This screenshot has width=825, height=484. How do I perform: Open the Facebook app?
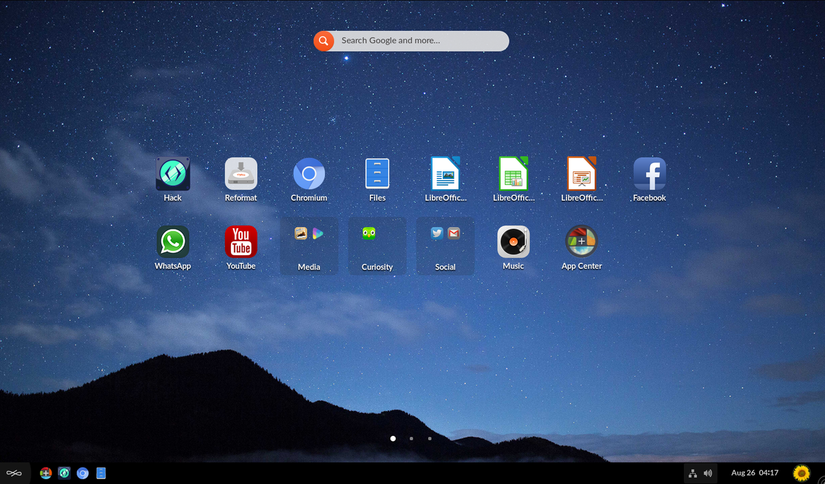tap(649, 174)
